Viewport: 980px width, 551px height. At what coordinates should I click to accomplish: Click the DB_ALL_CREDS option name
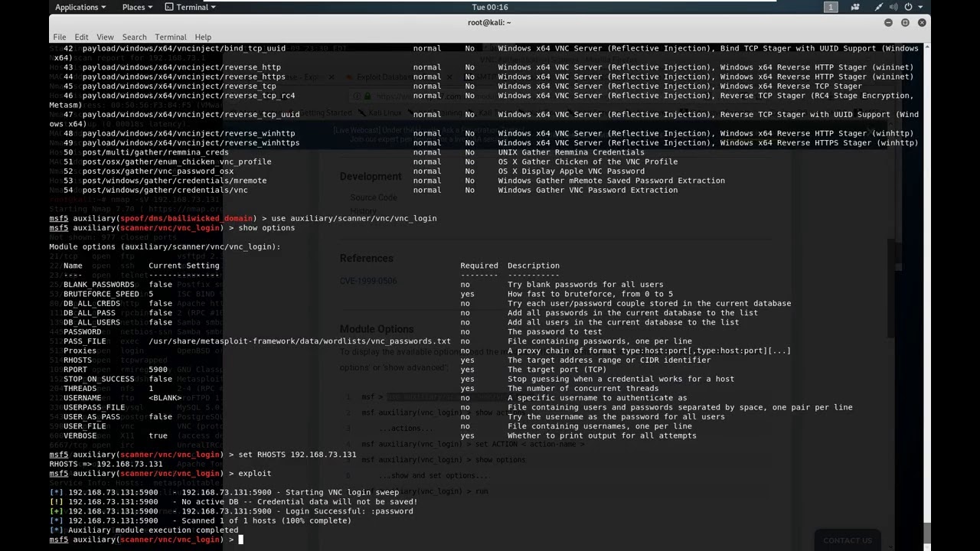(92, 303)
